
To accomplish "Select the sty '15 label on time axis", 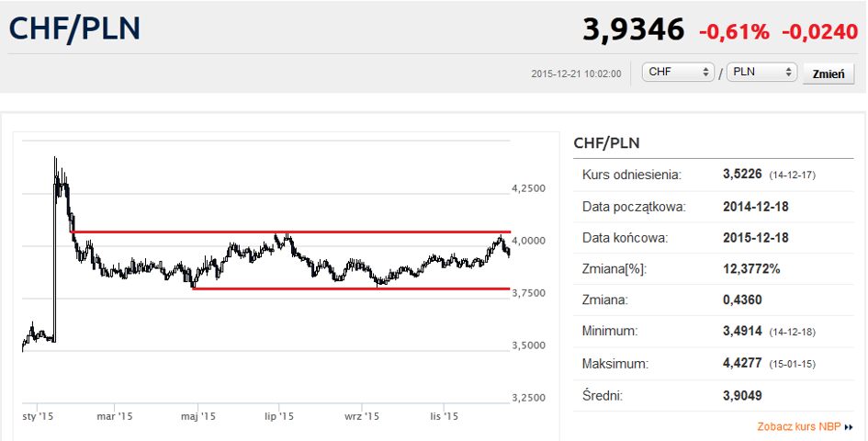I will (x=38, y=416).
